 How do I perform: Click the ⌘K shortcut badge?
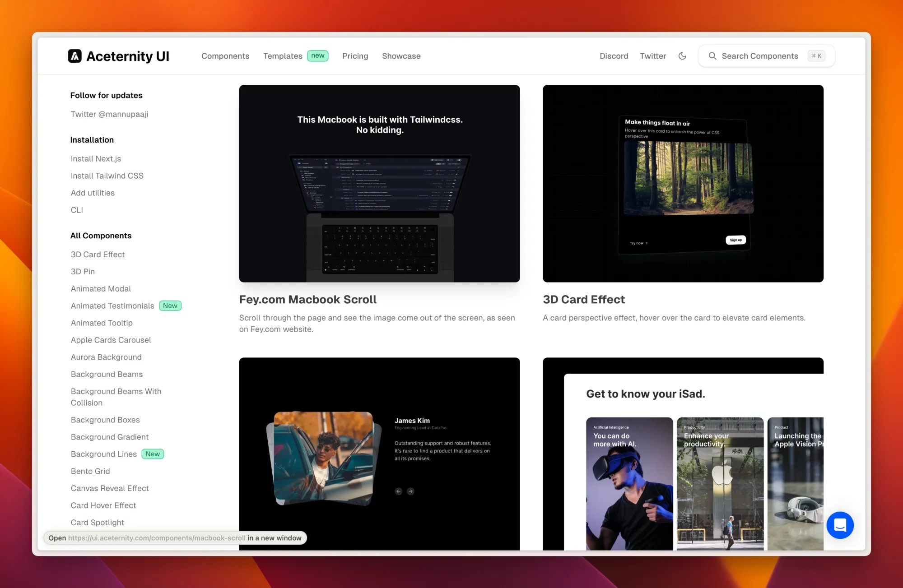[816, 56]
